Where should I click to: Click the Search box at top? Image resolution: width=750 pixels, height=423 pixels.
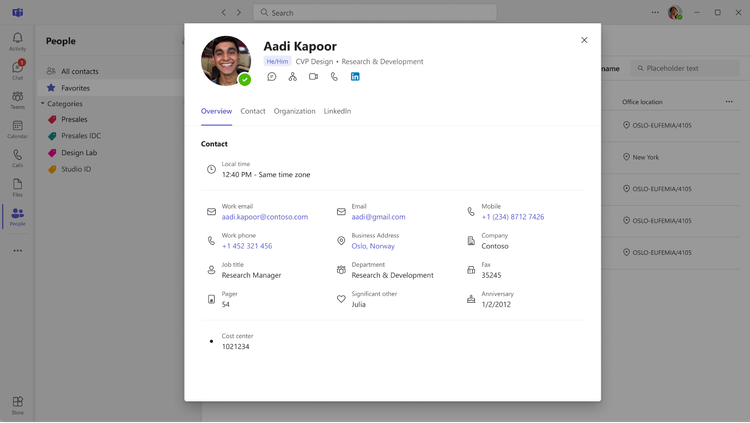point(375,12)
